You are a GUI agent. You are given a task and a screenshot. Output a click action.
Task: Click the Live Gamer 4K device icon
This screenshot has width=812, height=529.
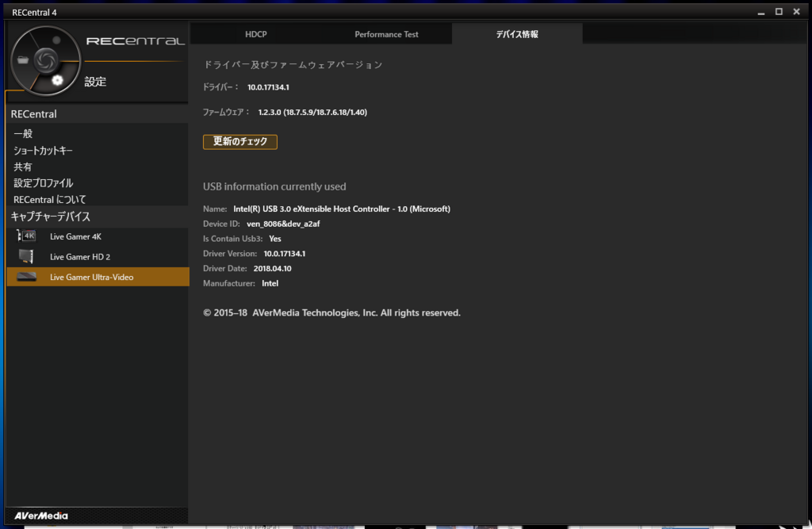(x=26, y=236)
